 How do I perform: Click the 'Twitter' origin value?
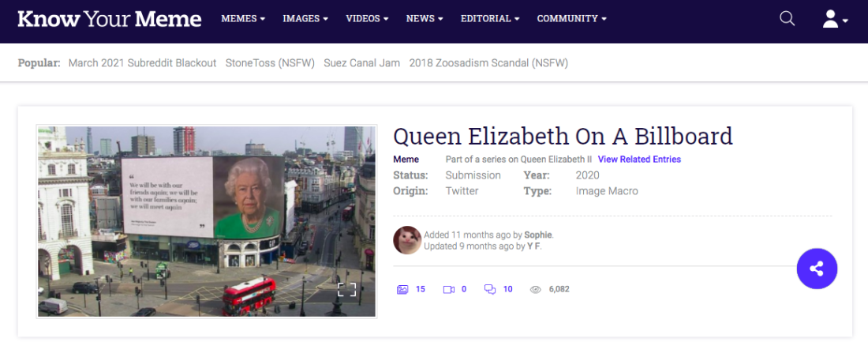click(462, 191)
